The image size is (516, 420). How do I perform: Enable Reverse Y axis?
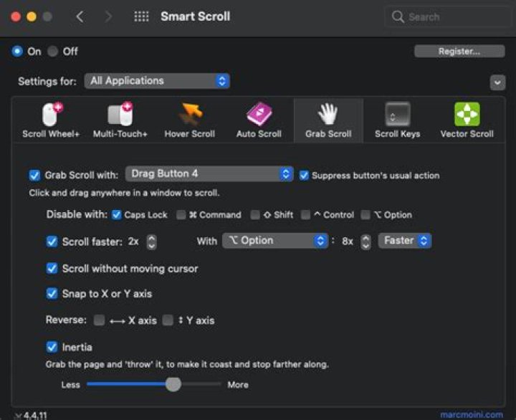coord(168,320)
